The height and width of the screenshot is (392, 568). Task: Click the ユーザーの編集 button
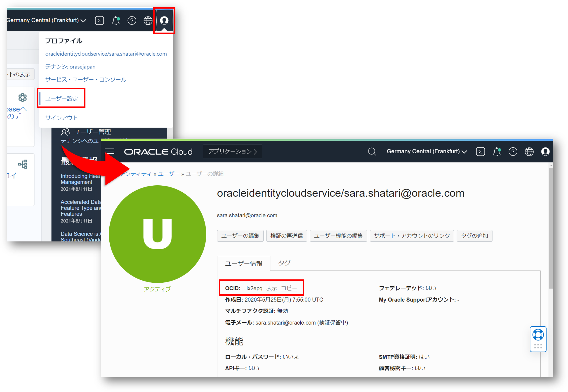coord(240,236)
